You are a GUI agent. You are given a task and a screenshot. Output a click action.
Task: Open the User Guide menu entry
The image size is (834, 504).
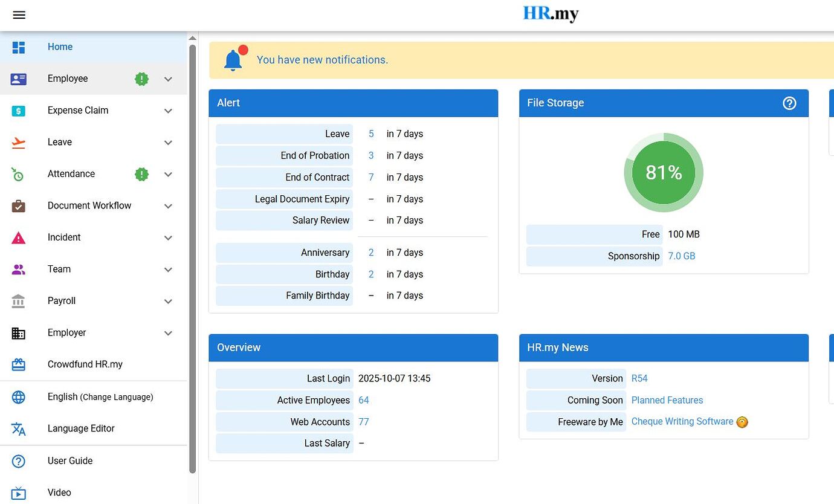pyautogui.click(x=69, y=460)
